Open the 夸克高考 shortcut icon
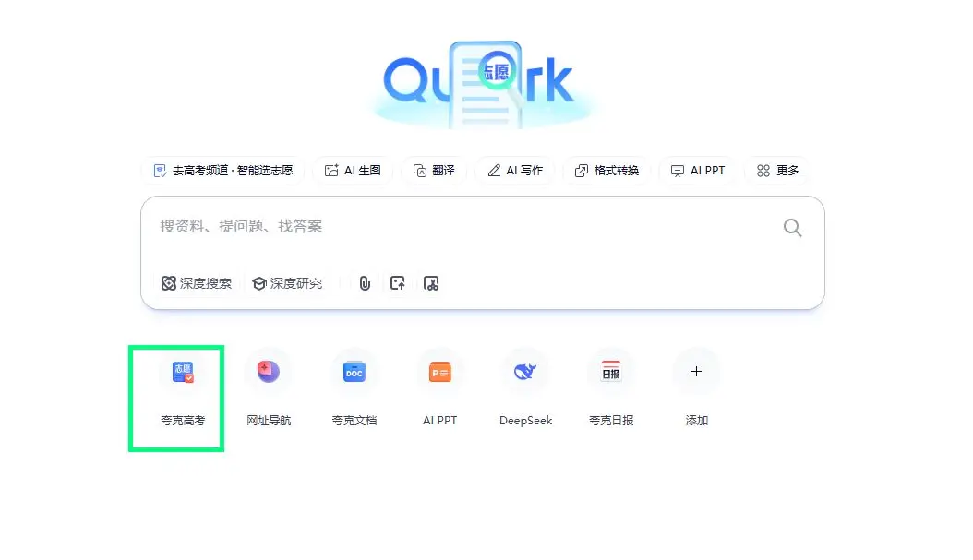Image resolution: width=973 pixels, height=560 pixels. point(183,372)
